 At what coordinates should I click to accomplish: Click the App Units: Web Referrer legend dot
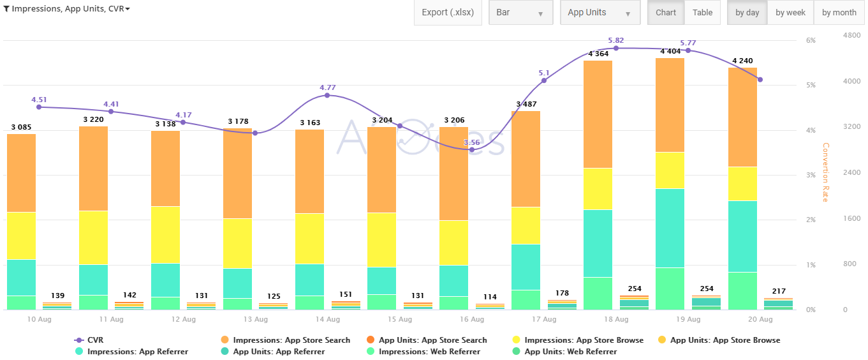[516, 351]
